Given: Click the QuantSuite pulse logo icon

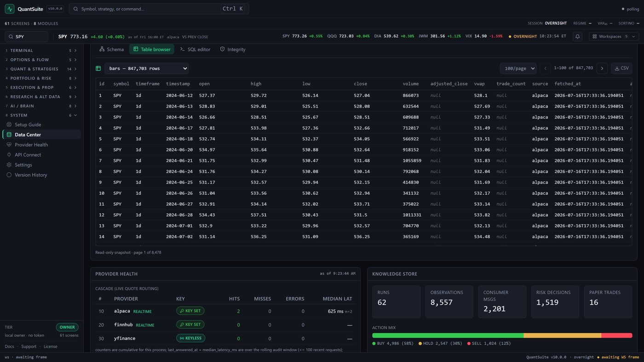Looking at the screenshot, I should (10, 9).
